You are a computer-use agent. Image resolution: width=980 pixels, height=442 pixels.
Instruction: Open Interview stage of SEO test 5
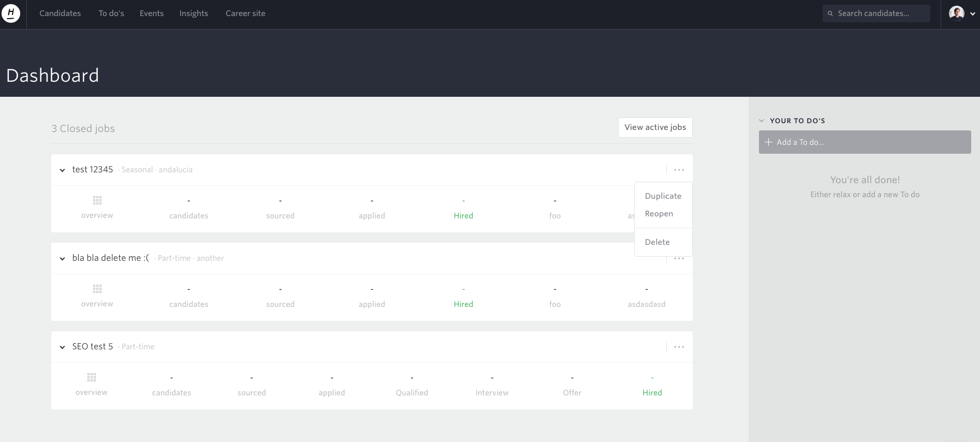click(x=492, y=386)
